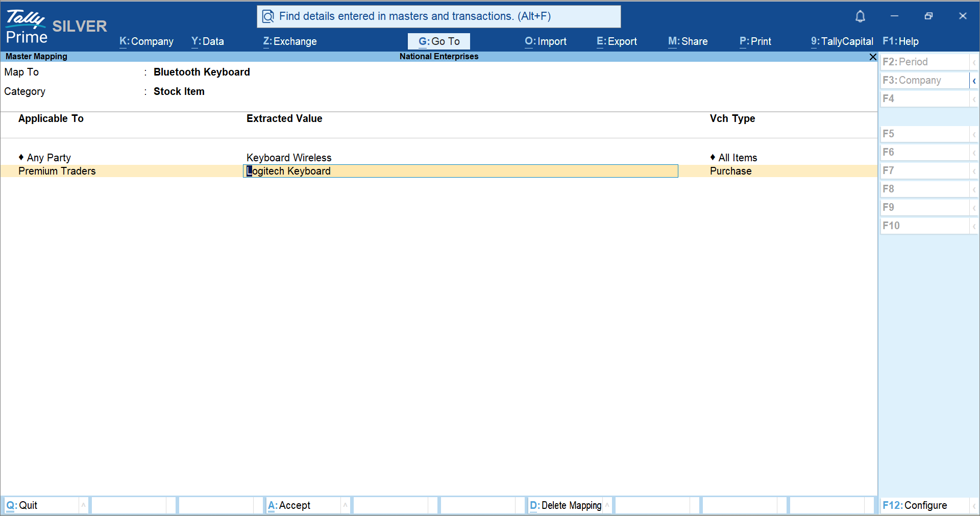Click the notification bell icon
The image size is (980, 516).
click(x=860, y=16)
